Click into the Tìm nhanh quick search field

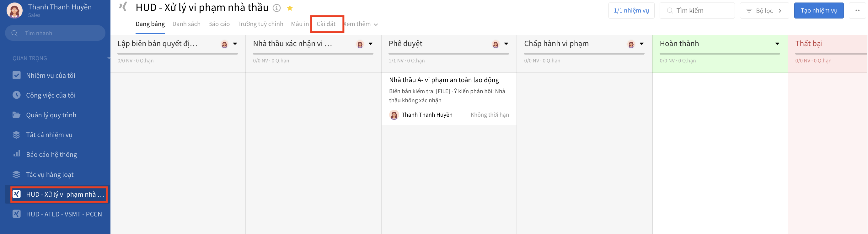[55, 33]
